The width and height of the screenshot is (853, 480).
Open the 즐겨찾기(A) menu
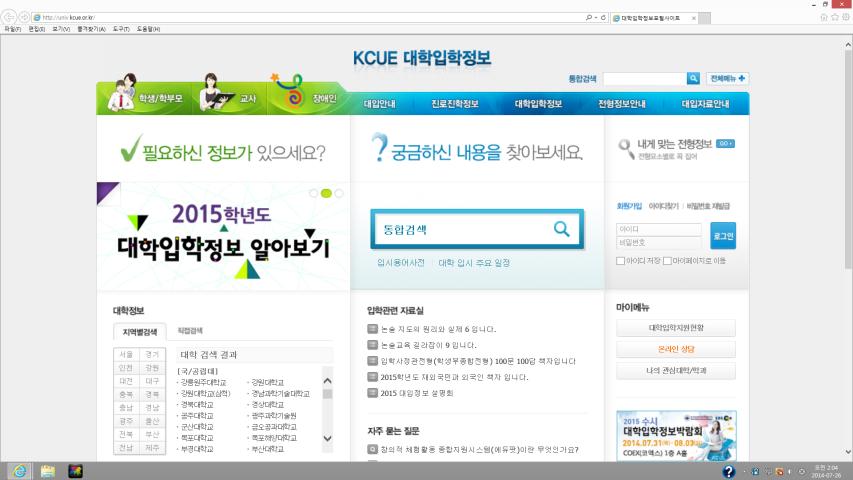click(x=91, y=29)
